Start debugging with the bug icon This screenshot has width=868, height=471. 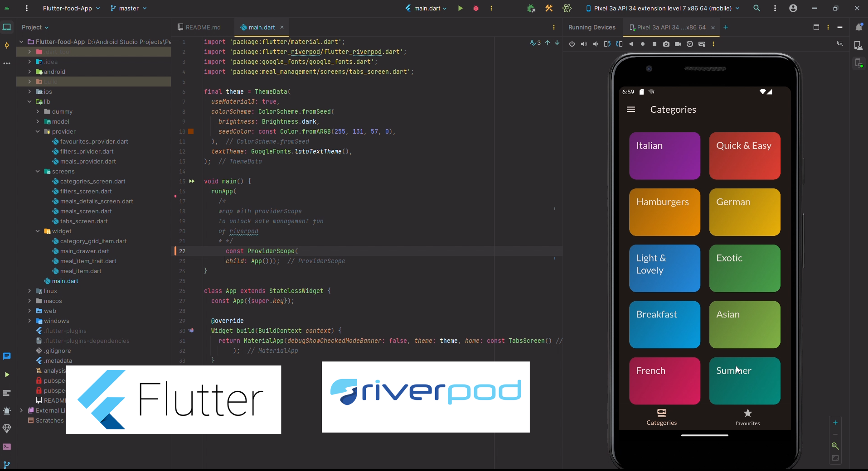(476, 8)
